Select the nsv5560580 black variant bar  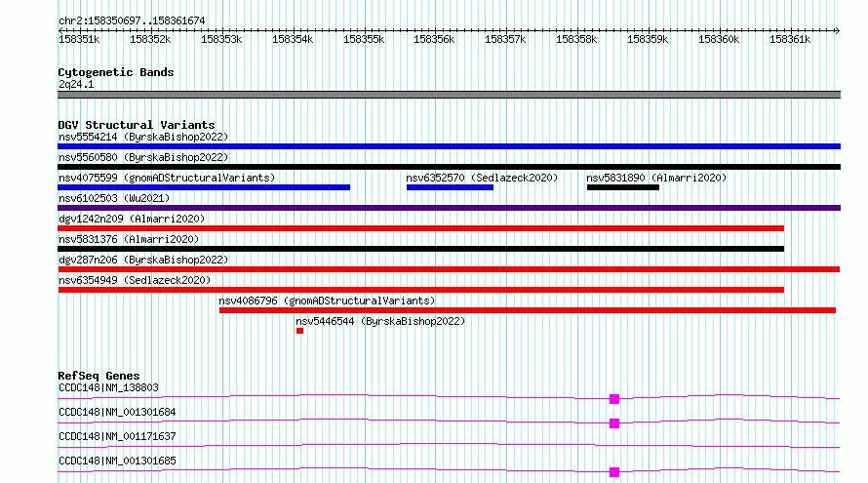click(x=449, y=167)
